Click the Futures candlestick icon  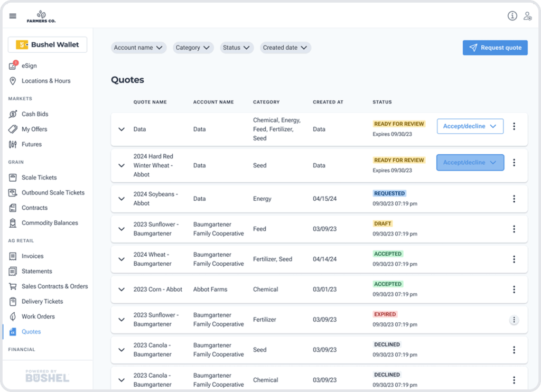click(13, 144)
